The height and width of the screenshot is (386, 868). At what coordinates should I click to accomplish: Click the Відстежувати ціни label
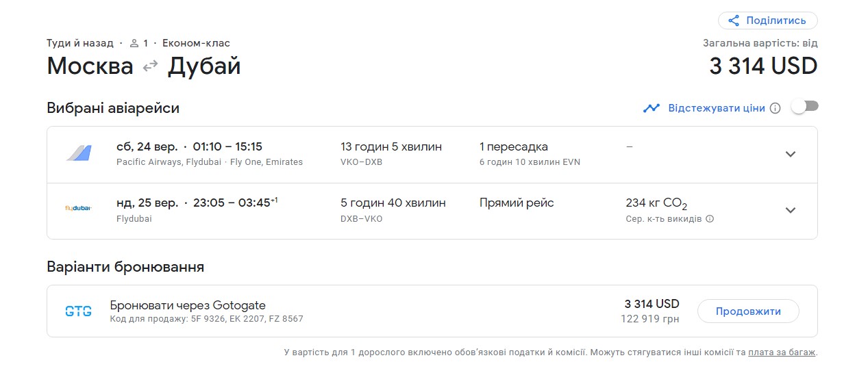[x=717, y=108]
